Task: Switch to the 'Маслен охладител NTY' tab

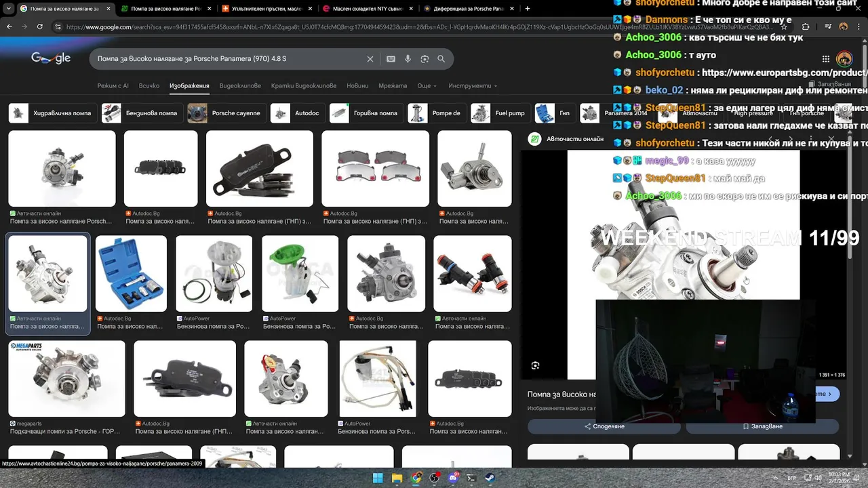Action: pos(368,9)
